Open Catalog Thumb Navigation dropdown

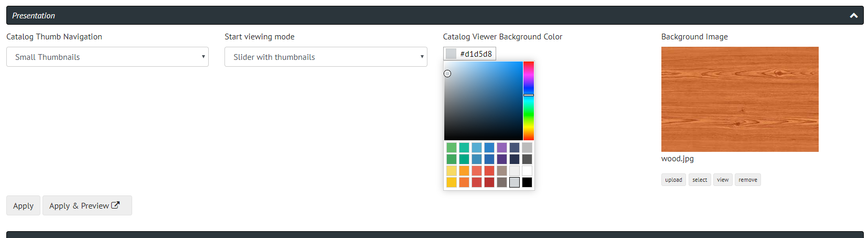coord(108,57)
